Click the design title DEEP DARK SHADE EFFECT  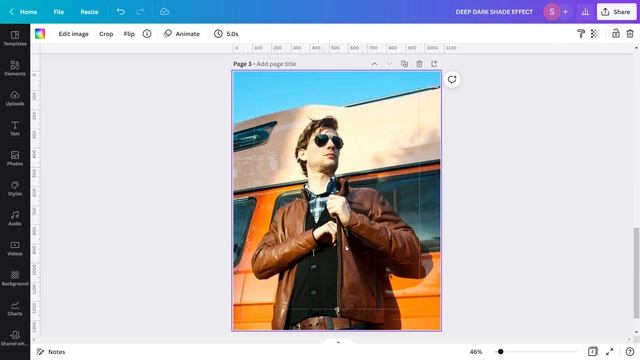(x=494, y=12)
